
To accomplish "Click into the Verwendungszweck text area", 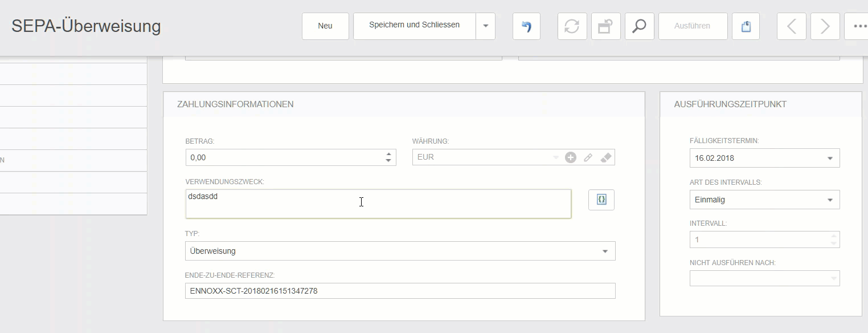I will 378,204.
